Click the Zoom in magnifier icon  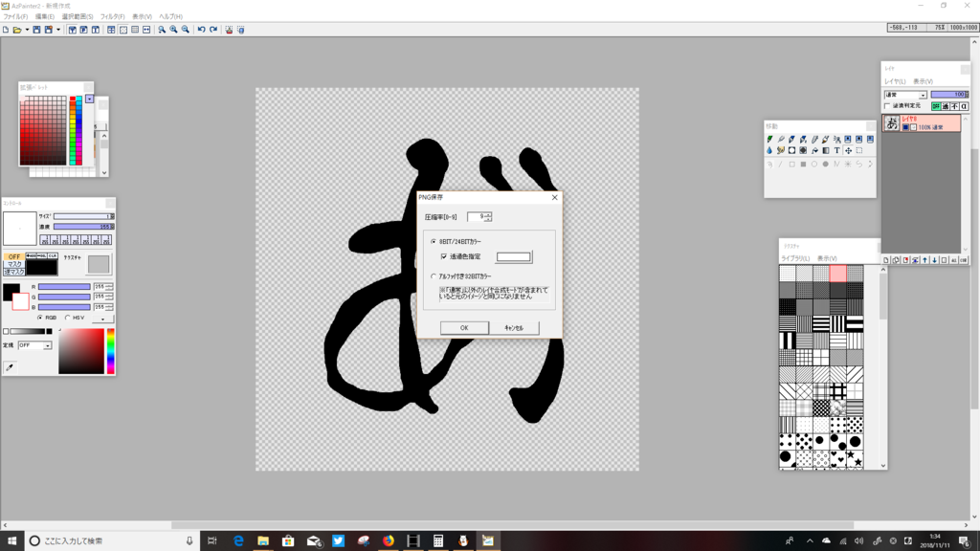click(x=174, y=30)
